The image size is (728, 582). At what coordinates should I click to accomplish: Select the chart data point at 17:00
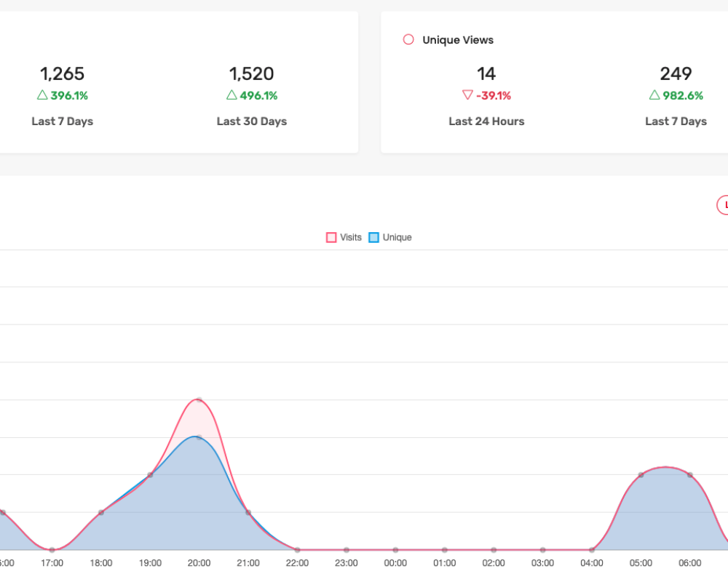[52, 550]
